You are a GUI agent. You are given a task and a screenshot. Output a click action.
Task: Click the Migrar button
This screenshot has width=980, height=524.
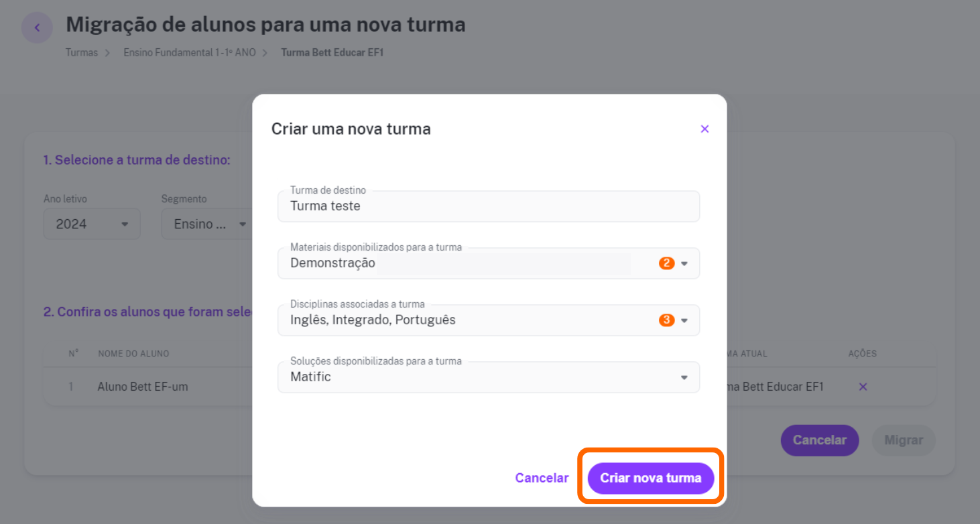tap(904, 440)
